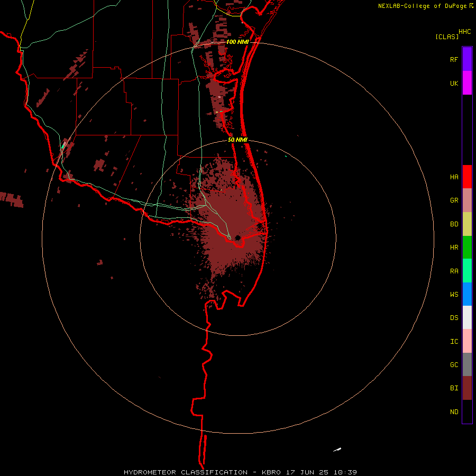Viewport: 476px width, 476px height.
Task: Click the DS legend label
Action: tap(454, 318)
